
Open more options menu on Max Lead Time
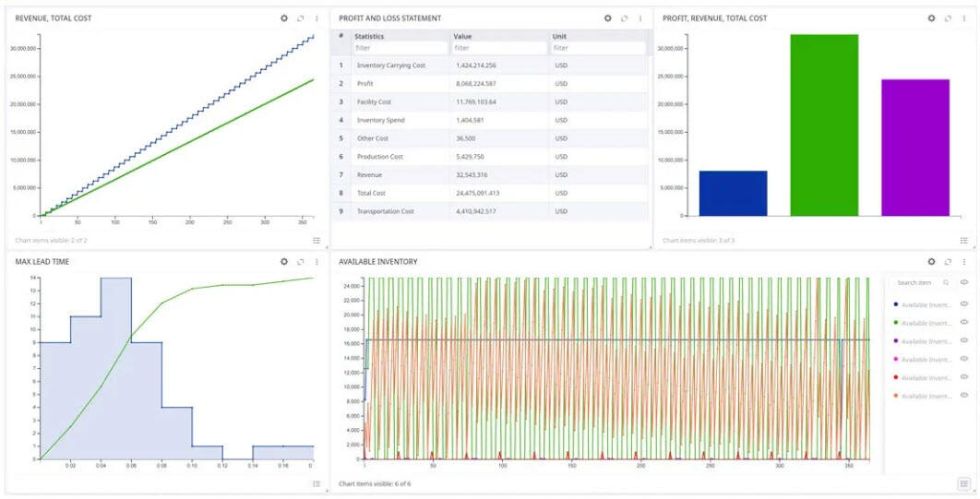(317, 262)
